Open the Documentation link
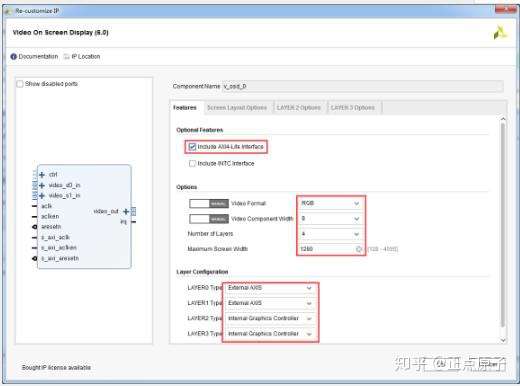This screenshot has height=386, width=520. point(38,56)
